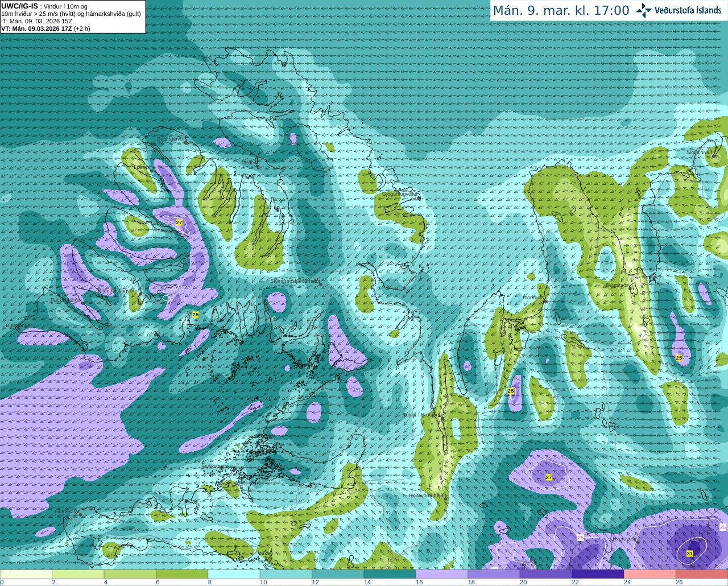The height and width of the screenshot is (586, 728).
Task: Click the white 25 contour label at the right edge
Action: [x=723, y=527]
